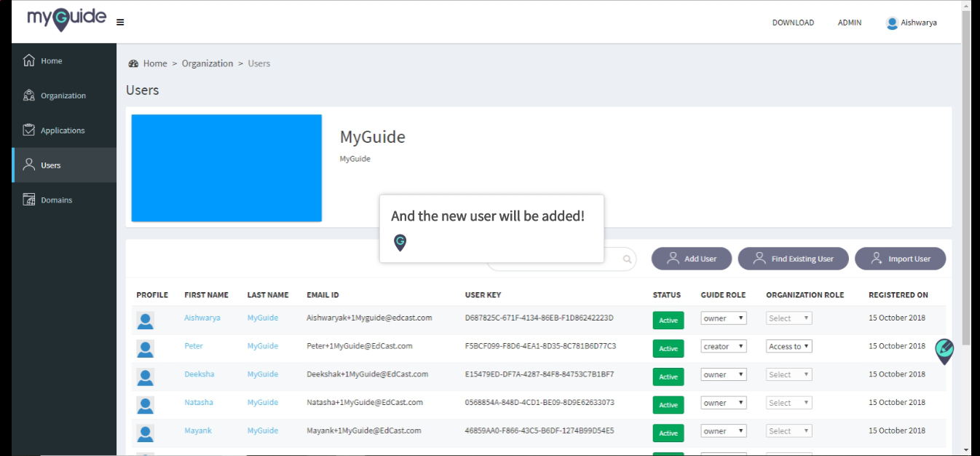Click the Users sidebar icon
Viewport: 980px width, 456px height.
click(x=29, y=165)
